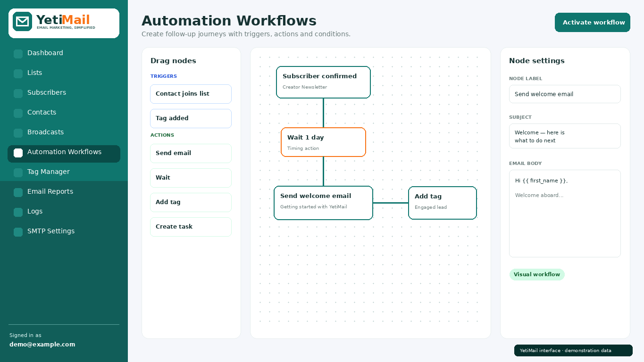The height and width of the screenshot is (362, 644).
Task: Pick the Contact joins list trigger node
Action: [x=191, y=94]
